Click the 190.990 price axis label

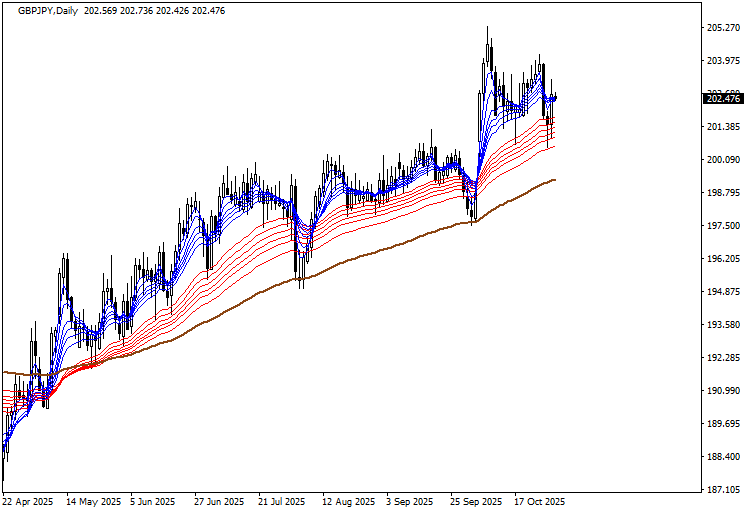point(722,391)
